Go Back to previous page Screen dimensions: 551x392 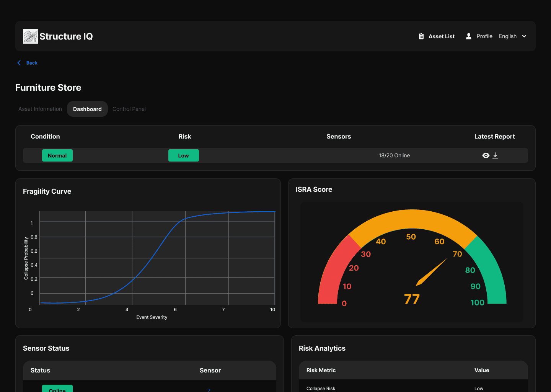32,63
